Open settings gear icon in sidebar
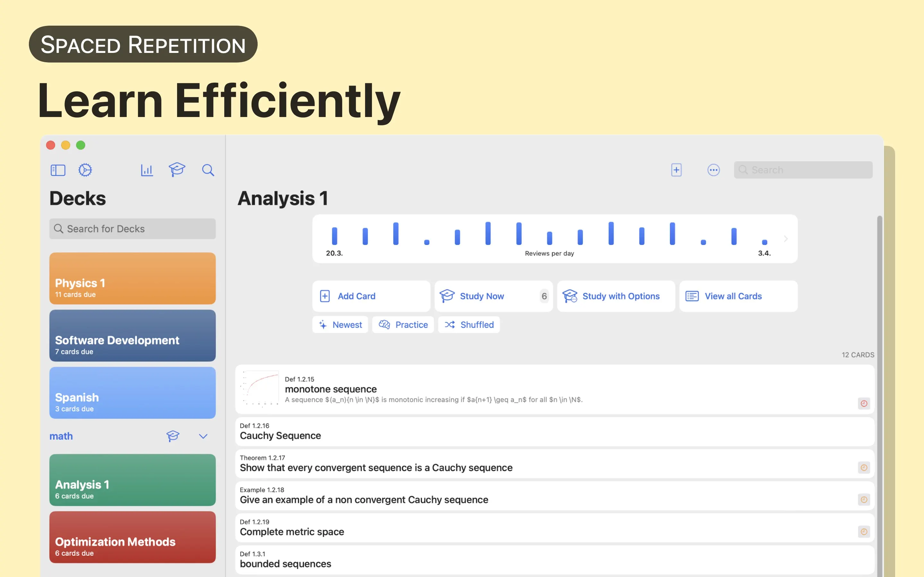Viewport: 924px width, 577px height. pyautogui.click(x=85, y=170)
